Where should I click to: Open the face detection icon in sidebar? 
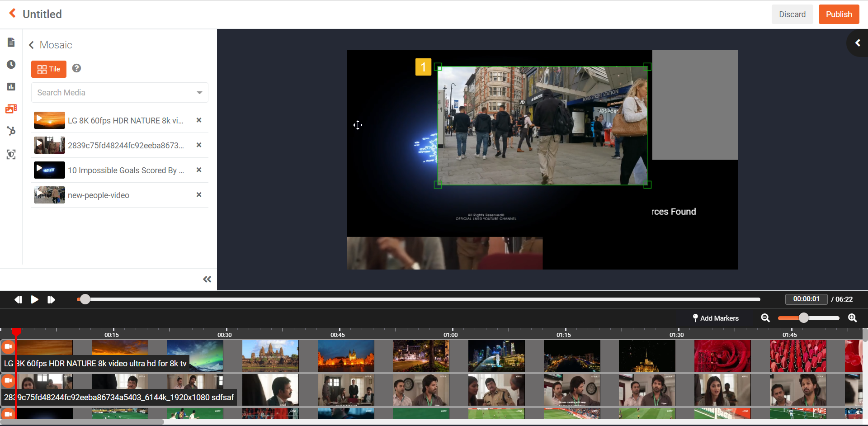[11, 155]
